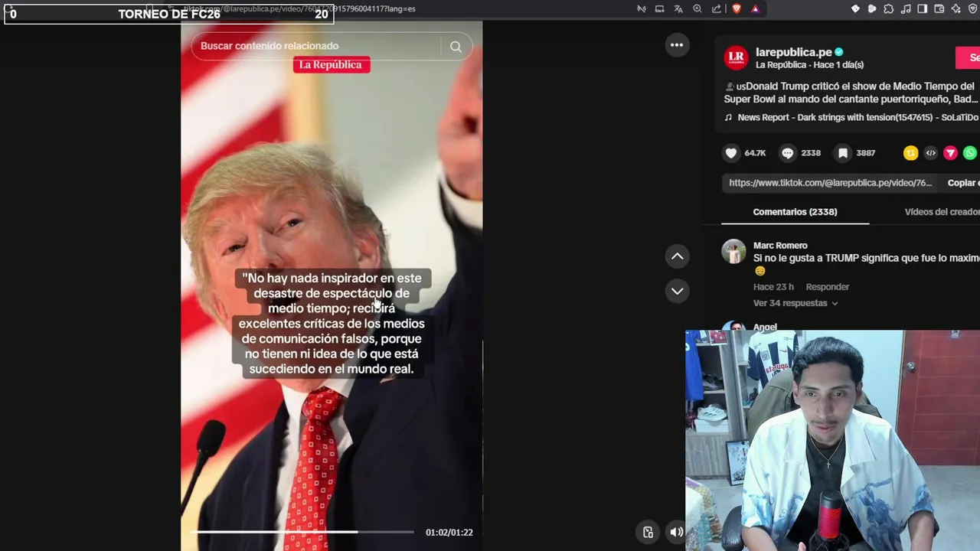This screenshot has width=980, height=551.
Task: Click Marc Romero's avatar thumbnail
Action: pyautogui.click(x=733, y=252)
